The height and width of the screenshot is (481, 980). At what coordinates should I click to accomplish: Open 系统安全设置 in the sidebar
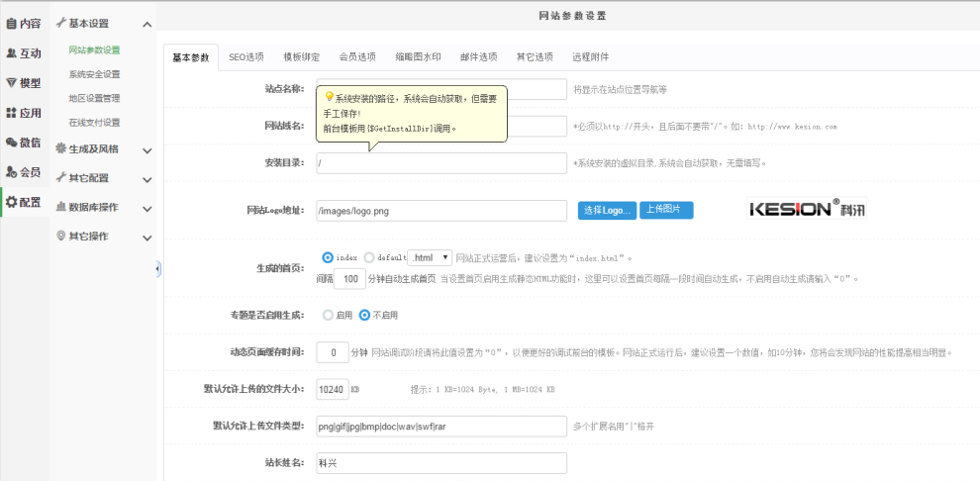pos(94,74)
